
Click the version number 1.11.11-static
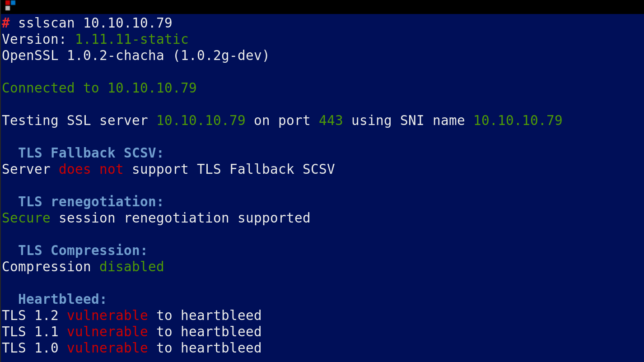[132, 39]
